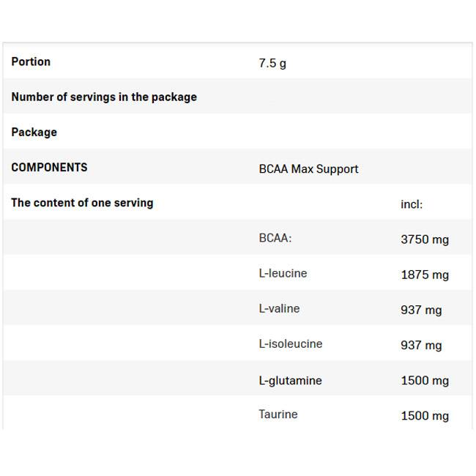Select the 3750 mg BCAA value
The height and width of the screenshot is (476, 476).
tap(425, 239)
